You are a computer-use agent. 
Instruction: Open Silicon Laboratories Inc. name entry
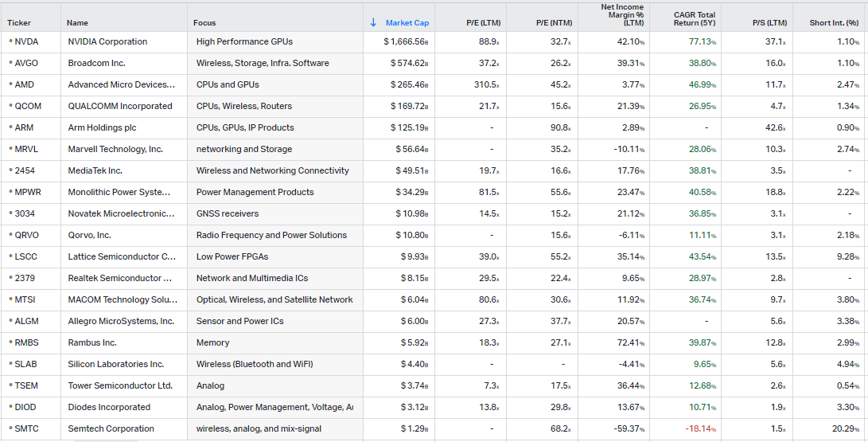115,364
